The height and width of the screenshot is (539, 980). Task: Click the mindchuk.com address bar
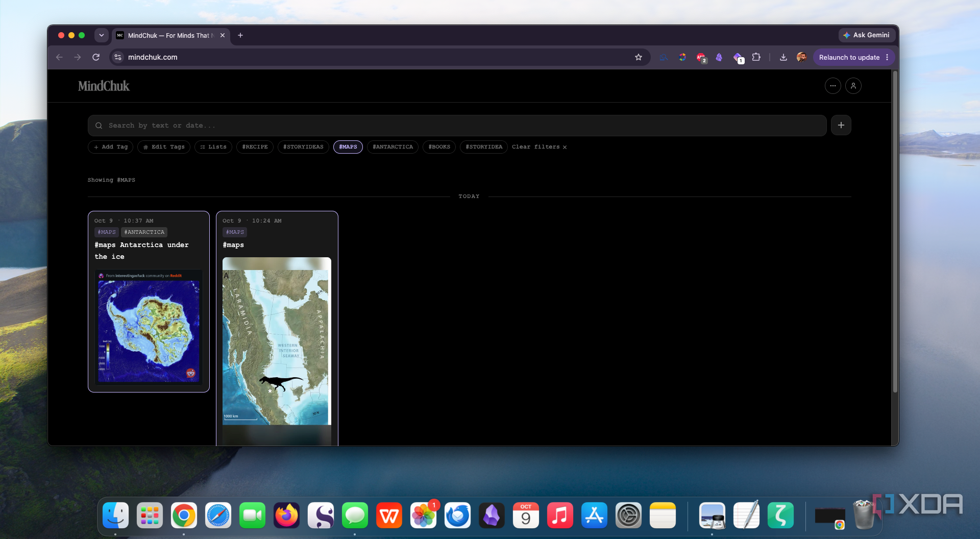pyautogui.click(x=380, y=57)
